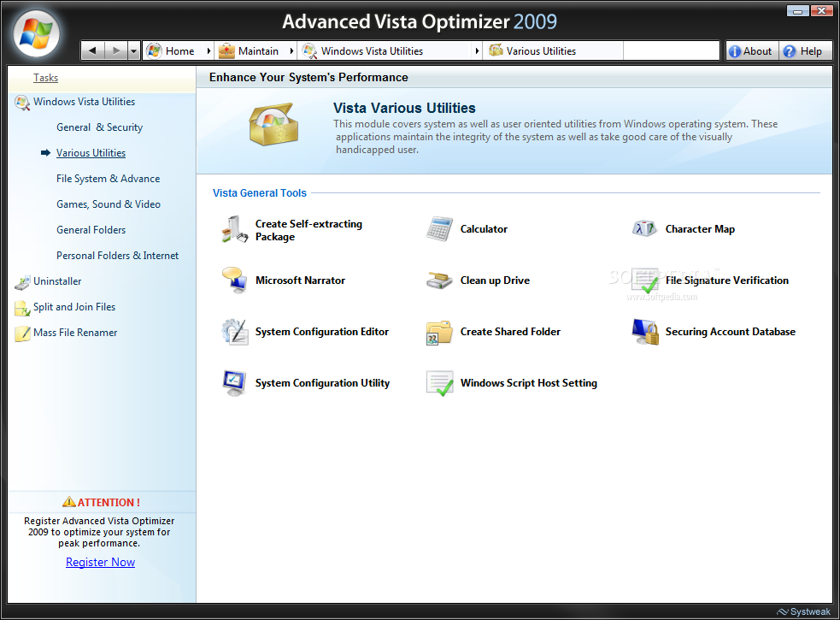Image resolution: width=840 pixels, height=620 pixels.
Task: Click the Windows orb logo icon
Action: (37, 33)
